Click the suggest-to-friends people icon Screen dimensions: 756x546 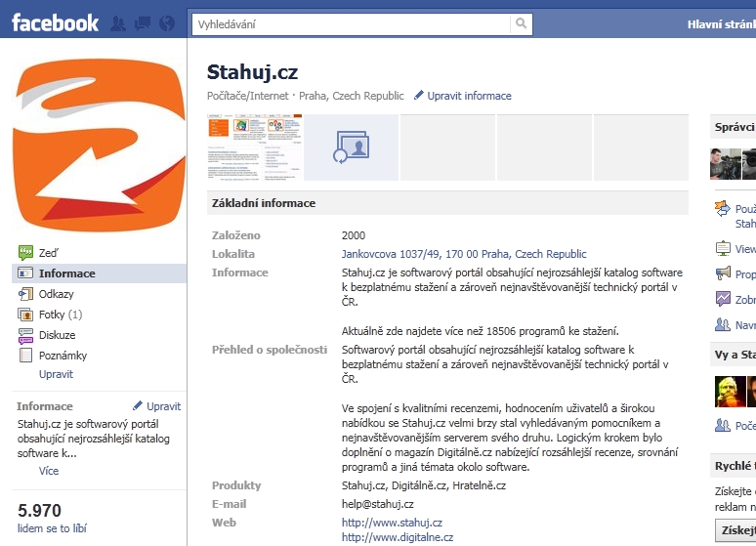click(x=722, y=324)
